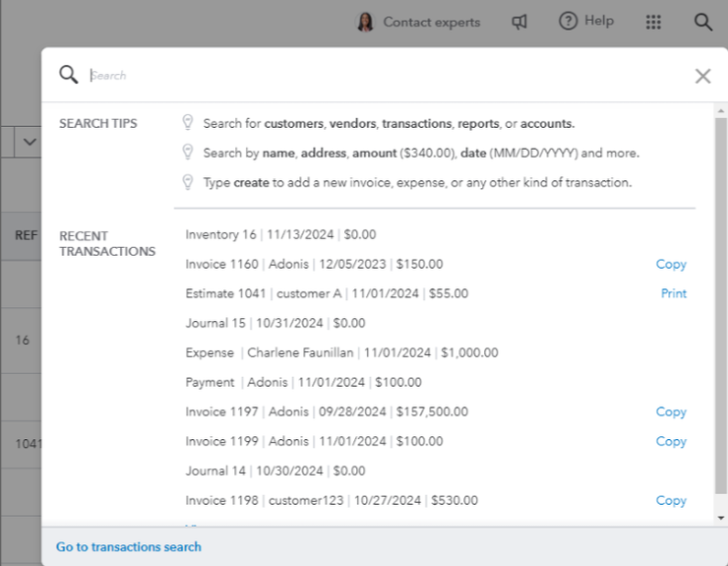Expand the dropdown arrow behind the panel
This screenshot has height=566, width=728.
[x=29, y=143]
